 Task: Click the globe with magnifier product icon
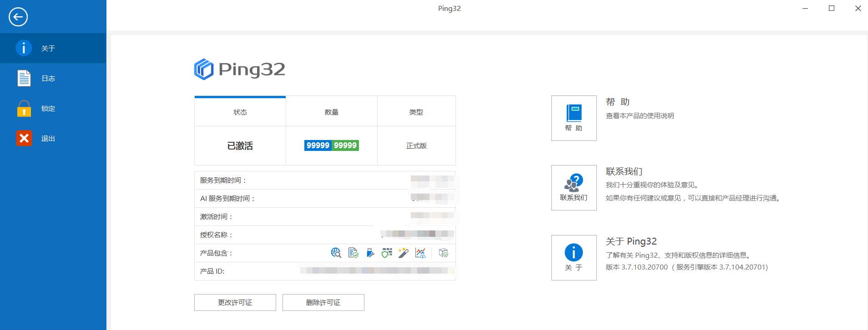pos(336,253)
